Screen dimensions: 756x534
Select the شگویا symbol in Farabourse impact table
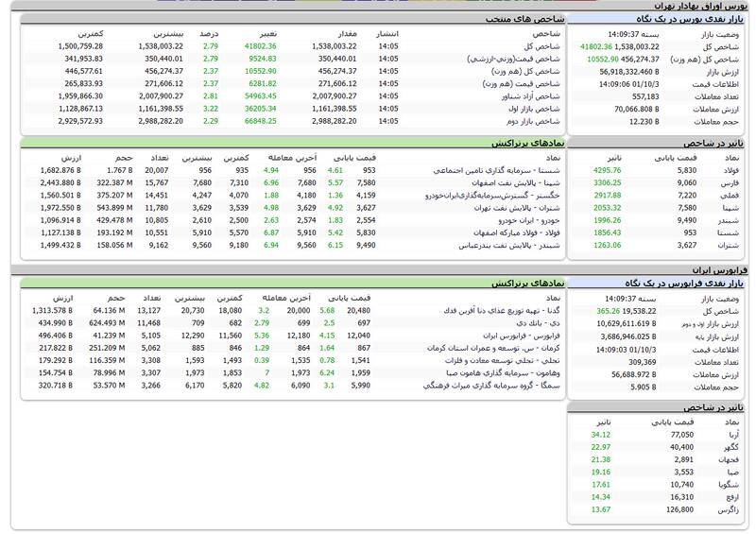pos(729,485)
